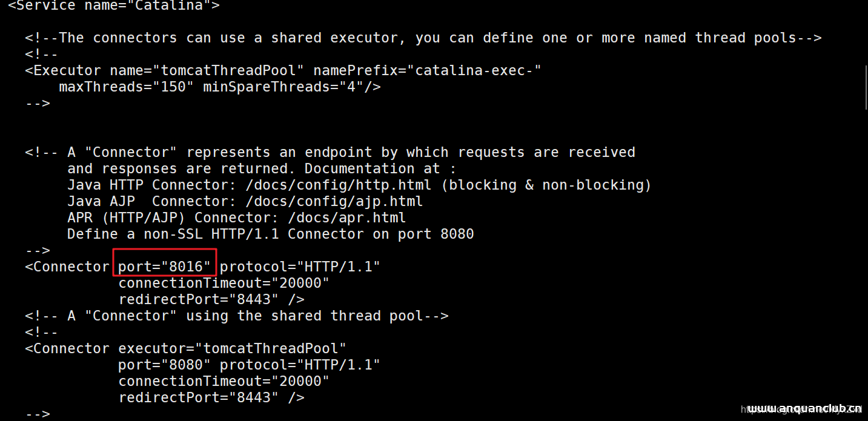Click the Service name="Catalina" opening tag

point(114,6)
